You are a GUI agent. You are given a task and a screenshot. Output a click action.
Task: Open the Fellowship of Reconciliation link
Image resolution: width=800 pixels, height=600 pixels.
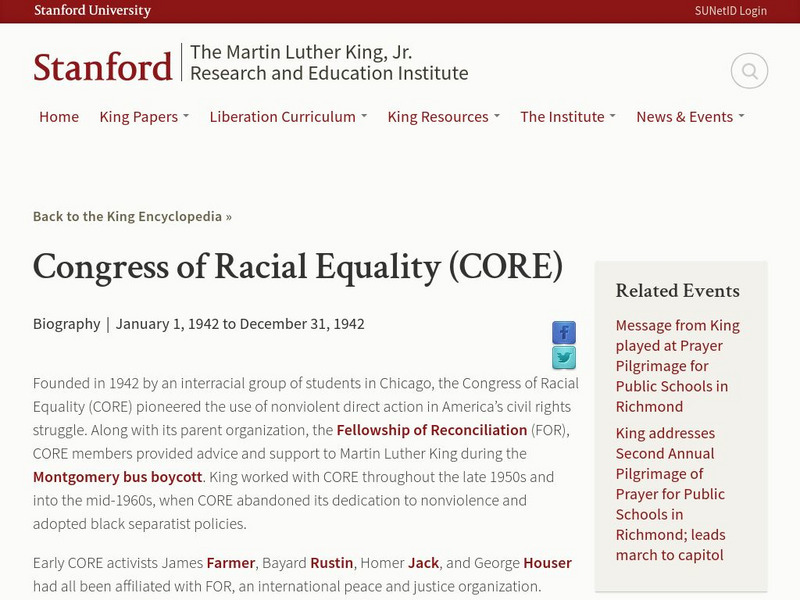(x=432, y=430)
